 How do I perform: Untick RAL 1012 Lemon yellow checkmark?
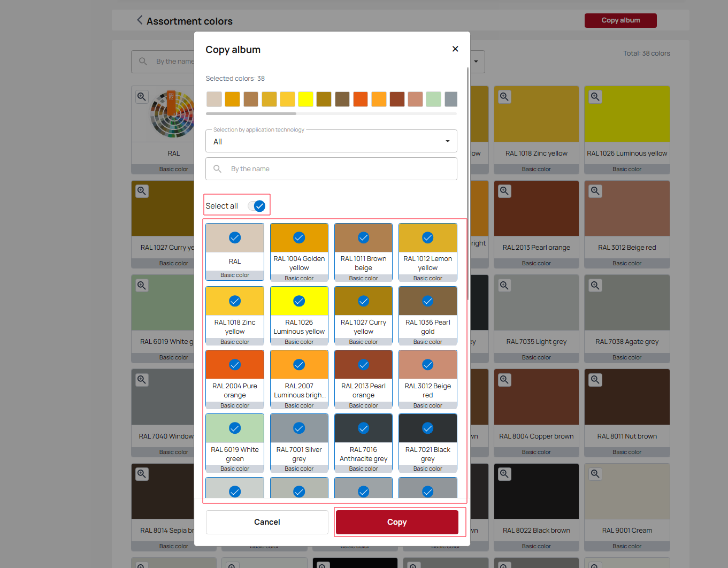[x=428, y=237]
